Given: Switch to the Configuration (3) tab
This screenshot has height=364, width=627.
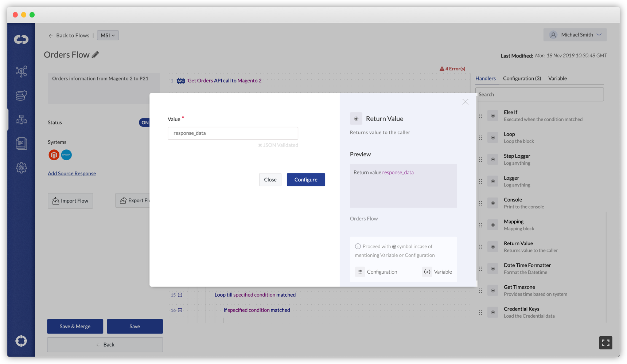Looking at the screenshot, I should (522, 78).
